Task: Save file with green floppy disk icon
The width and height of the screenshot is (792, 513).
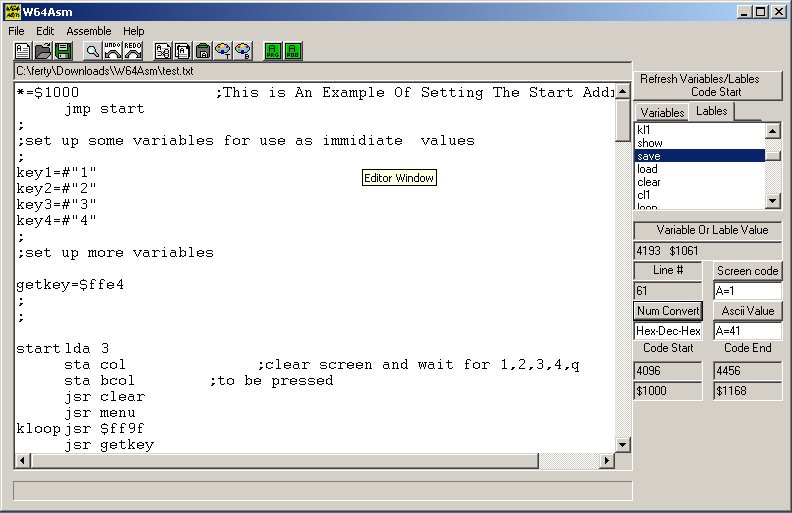Action: tap(63, 51)
